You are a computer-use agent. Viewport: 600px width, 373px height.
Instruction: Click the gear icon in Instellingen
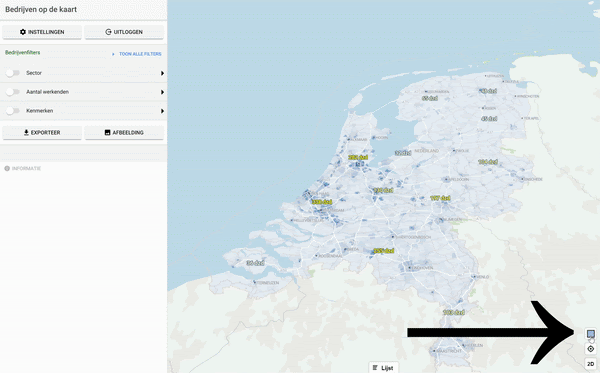23,32
